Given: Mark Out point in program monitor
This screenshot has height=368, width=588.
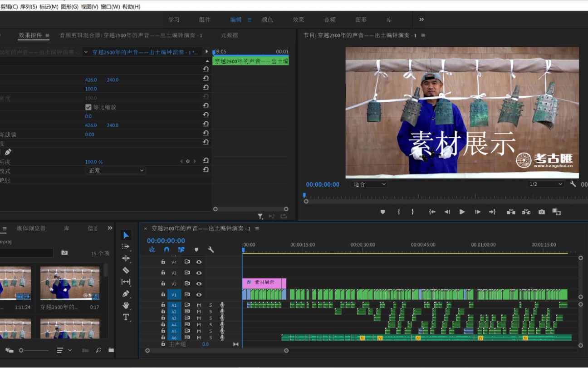Looking at the screenshot, I should pyautogui.click(x=412, y=212).
